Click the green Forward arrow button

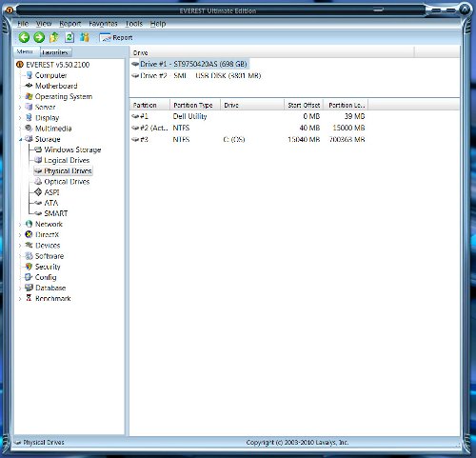pyautogui.click(x=39, y=37)
